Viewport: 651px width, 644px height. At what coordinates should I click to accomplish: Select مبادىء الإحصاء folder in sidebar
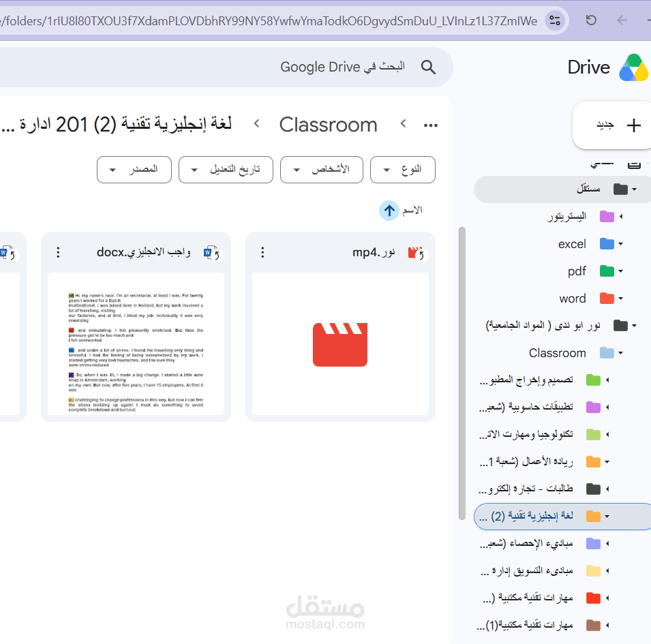coord(526,543)
